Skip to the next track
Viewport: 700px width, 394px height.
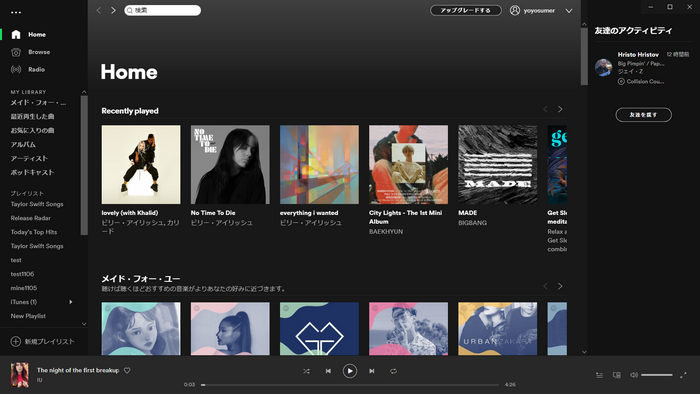[x=371, y=371]
